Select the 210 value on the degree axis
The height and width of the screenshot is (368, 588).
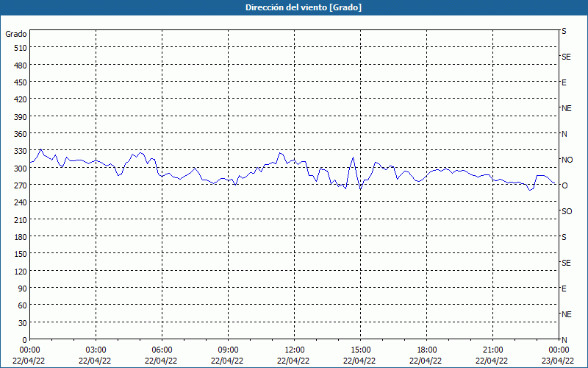point(21,220)
